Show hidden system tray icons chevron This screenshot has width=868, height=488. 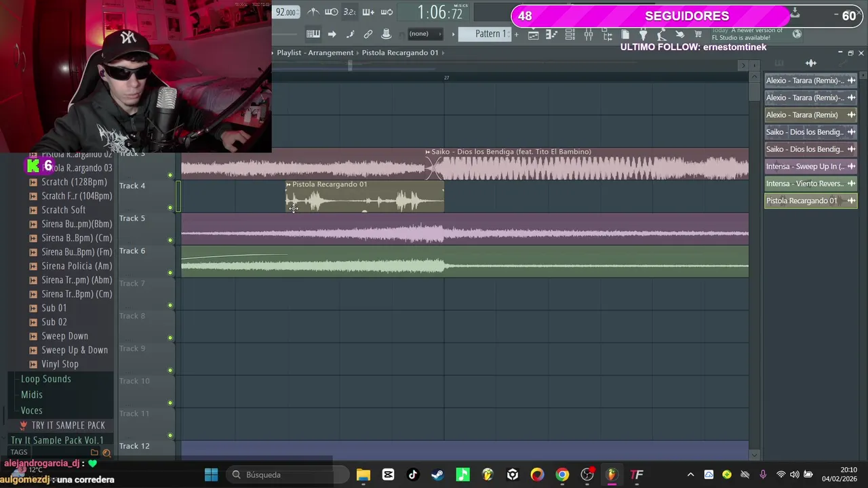(x=690, y=474)
